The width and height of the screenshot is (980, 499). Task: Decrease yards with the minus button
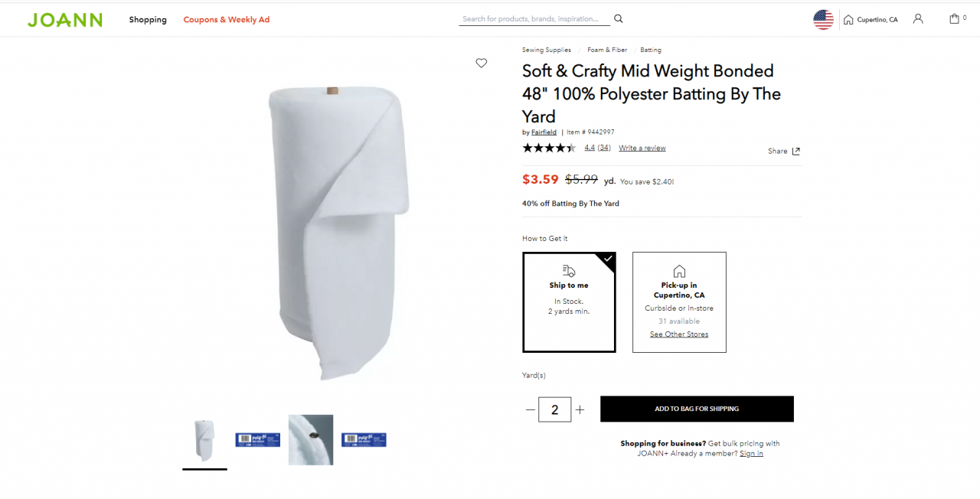point(530,409)
